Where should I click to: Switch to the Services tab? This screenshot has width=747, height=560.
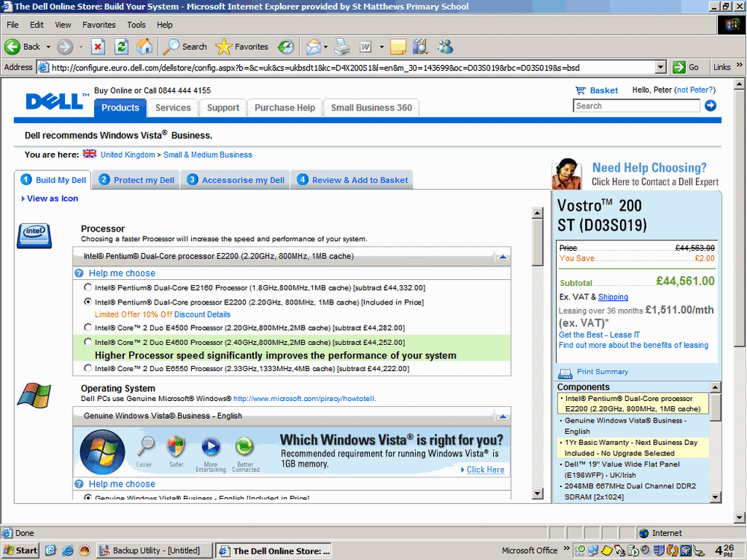[173, 108]
